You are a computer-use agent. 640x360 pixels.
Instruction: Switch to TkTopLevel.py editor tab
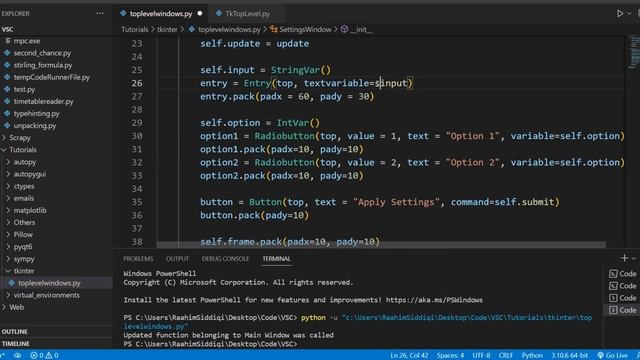(247, 13)
